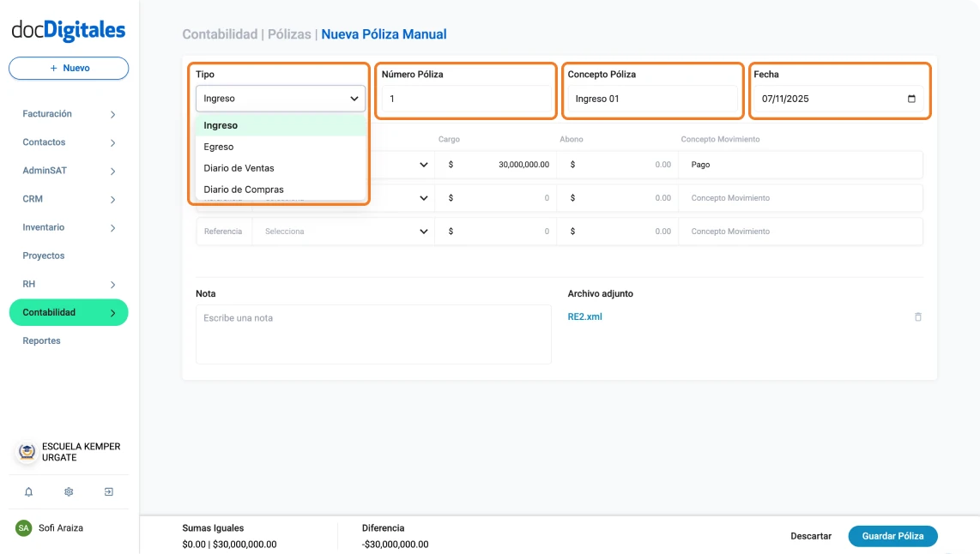The width and height of the screenshot is (980, 554).
Task: Open the Tipo dropdown showing Ingreso
Action: tap(281, 99)
